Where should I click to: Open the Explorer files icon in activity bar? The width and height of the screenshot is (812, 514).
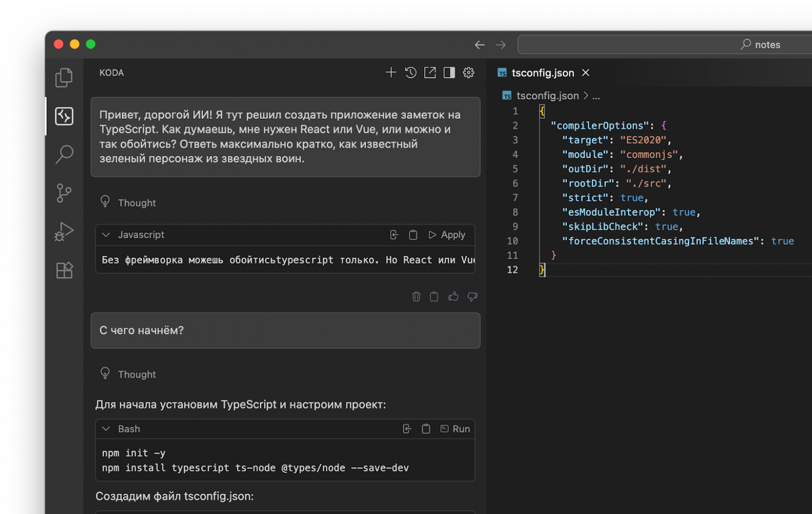(64, 78)
